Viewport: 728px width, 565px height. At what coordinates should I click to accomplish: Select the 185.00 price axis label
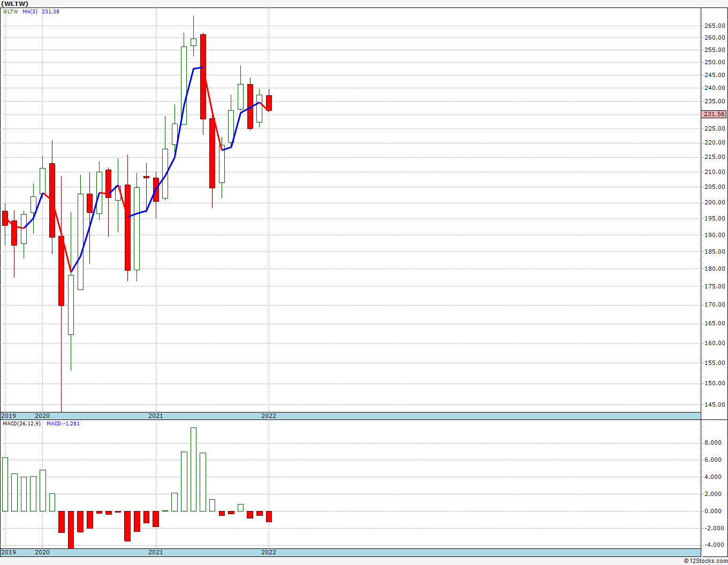715,251
